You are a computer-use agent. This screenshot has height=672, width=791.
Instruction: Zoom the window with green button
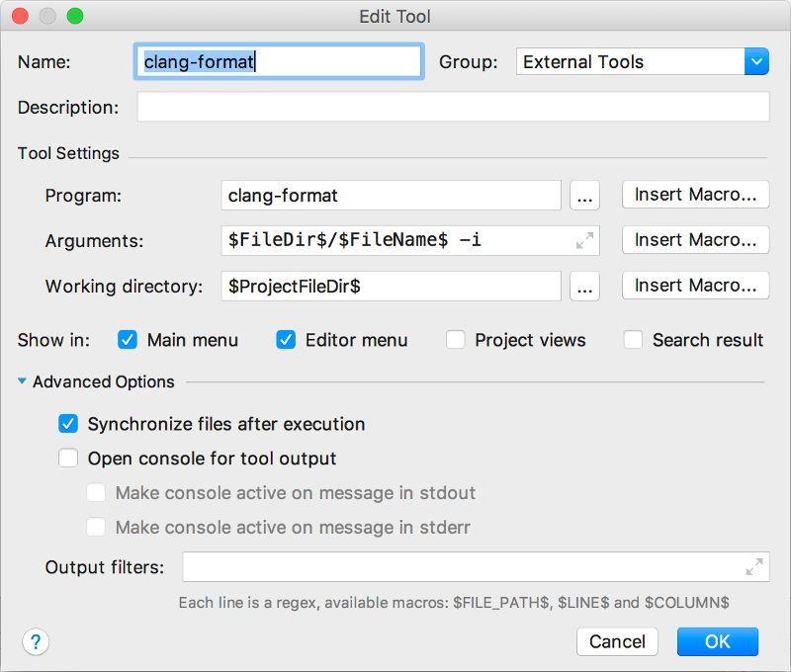(x=75, y=16)
